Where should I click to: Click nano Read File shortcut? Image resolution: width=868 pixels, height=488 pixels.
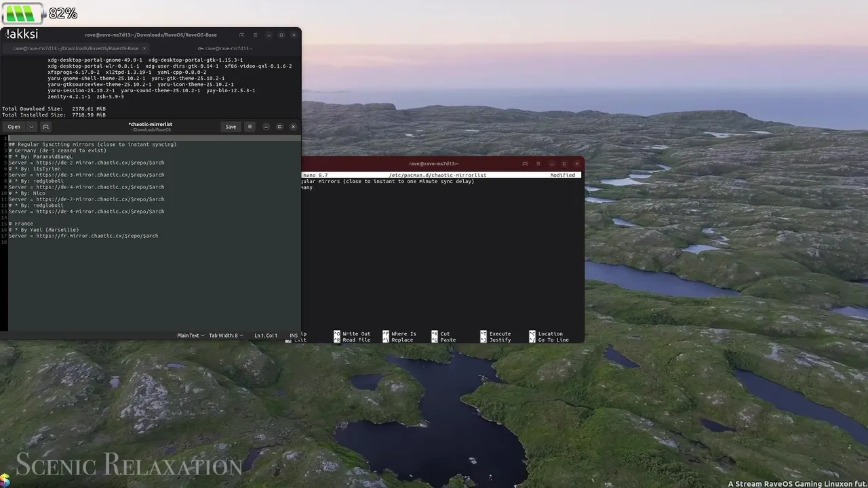click(352, 340)
